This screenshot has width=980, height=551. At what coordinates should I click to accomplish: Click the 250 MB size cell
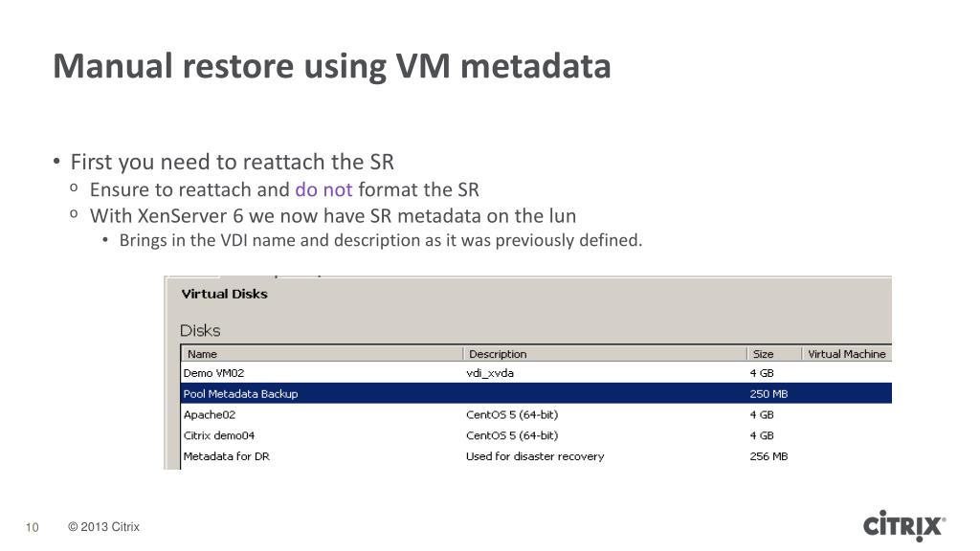click(x=768, y=394)
